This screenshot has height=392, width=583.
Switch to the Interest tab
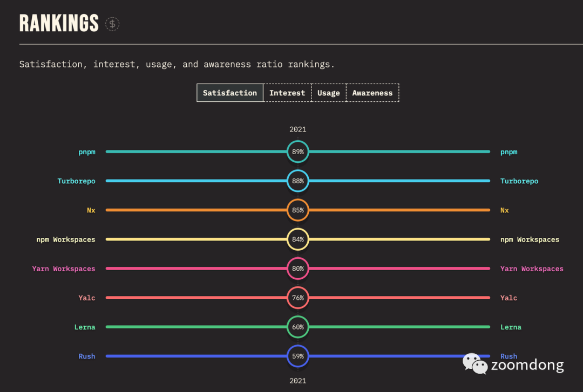[x=287, y=93]
